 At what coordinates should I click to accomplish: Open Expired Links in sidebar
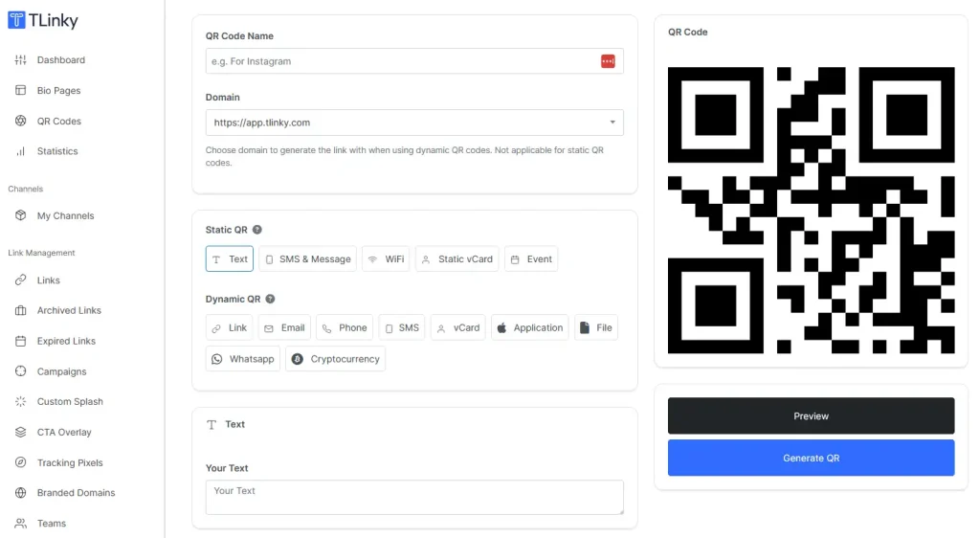click(66, 341)
